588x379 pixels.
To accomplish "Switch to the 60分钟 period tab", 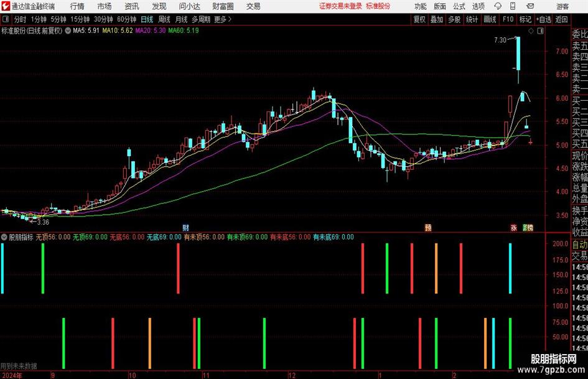I will (x=127, y=19).
